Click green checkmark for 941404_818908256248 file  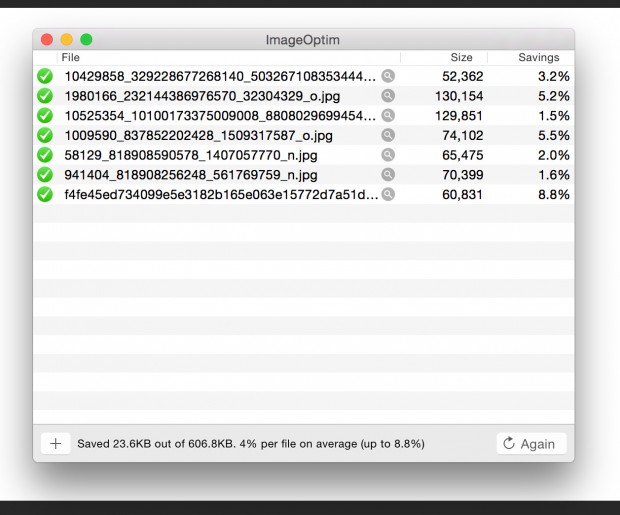coord(45,174)
